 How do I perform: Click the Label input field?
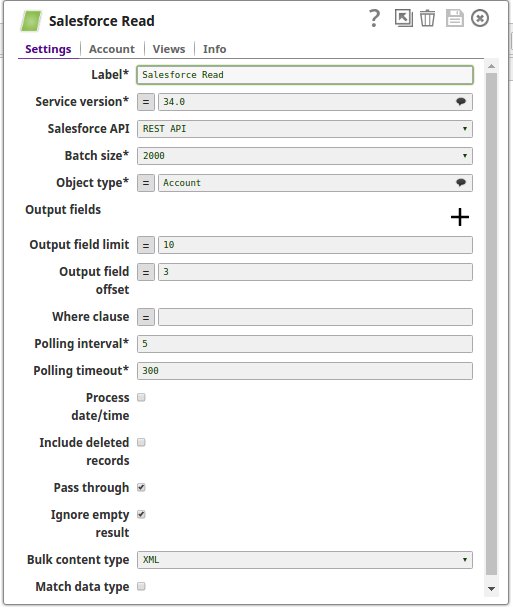pos(305,75)
